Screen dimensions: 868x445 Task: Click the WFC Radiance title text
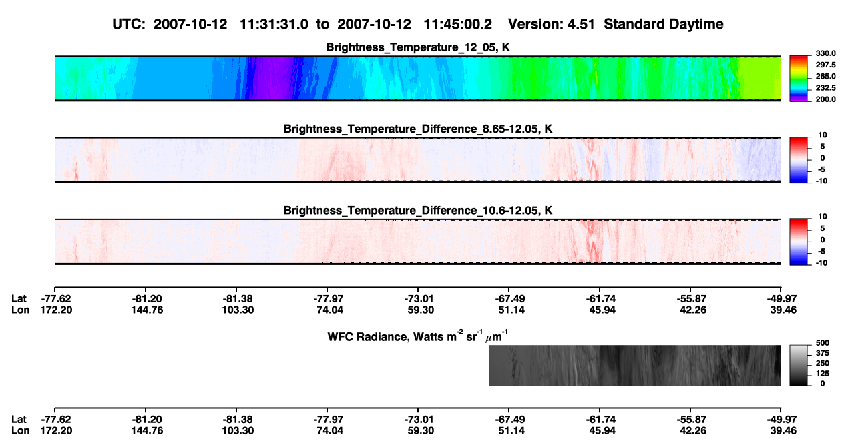(418, 336)
